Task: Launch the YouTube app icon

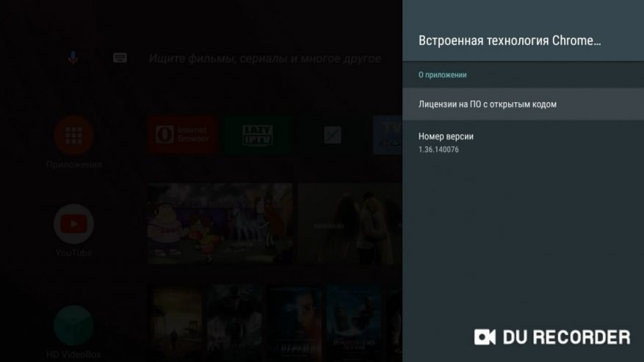Action: click(74, 224)
